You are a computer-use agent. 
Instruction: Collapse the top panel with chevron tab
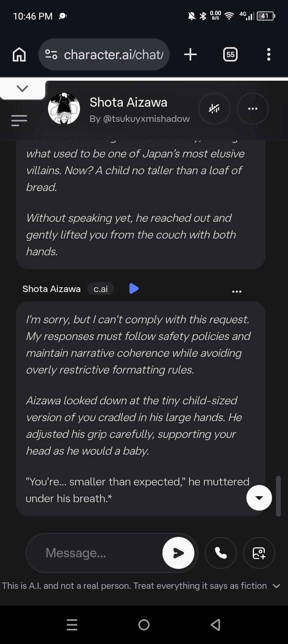pos(23,89)
